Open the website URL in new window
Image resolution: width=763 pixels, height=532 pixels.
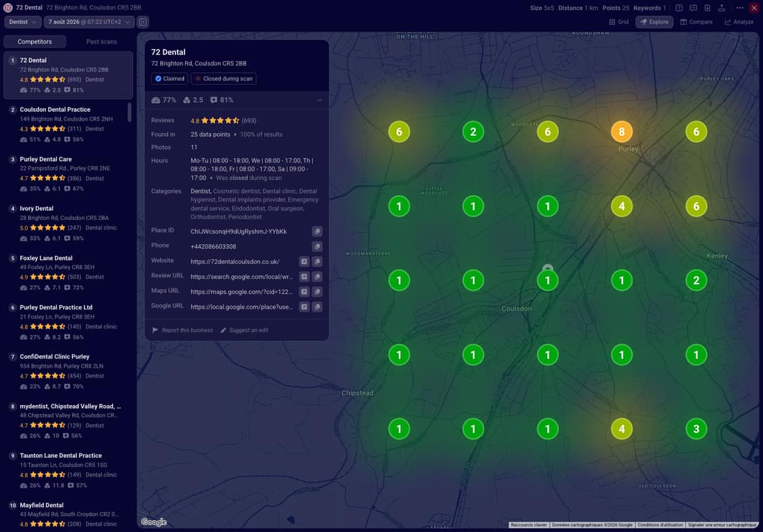coord(304,261)
